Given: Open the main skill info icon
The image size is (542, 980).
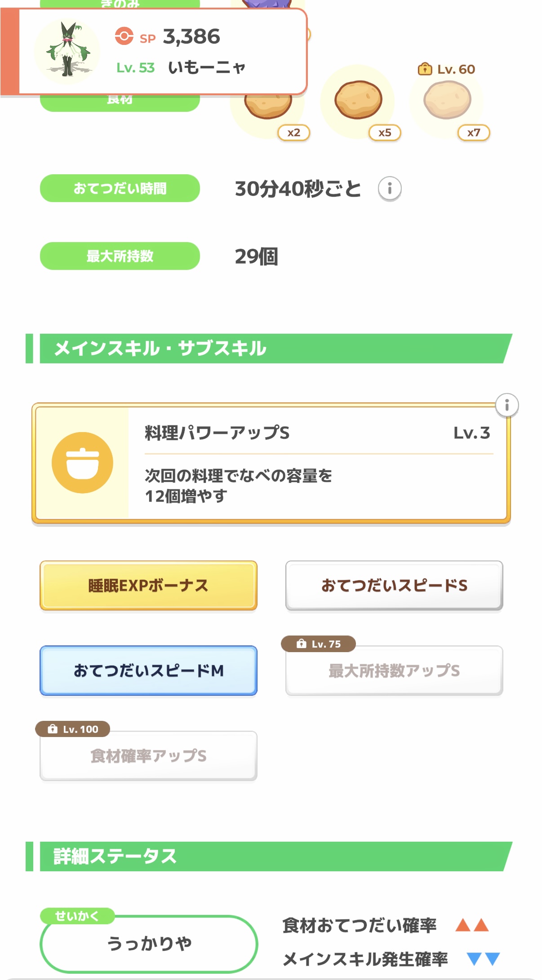Looking at the screenshot, I should 506,405.
